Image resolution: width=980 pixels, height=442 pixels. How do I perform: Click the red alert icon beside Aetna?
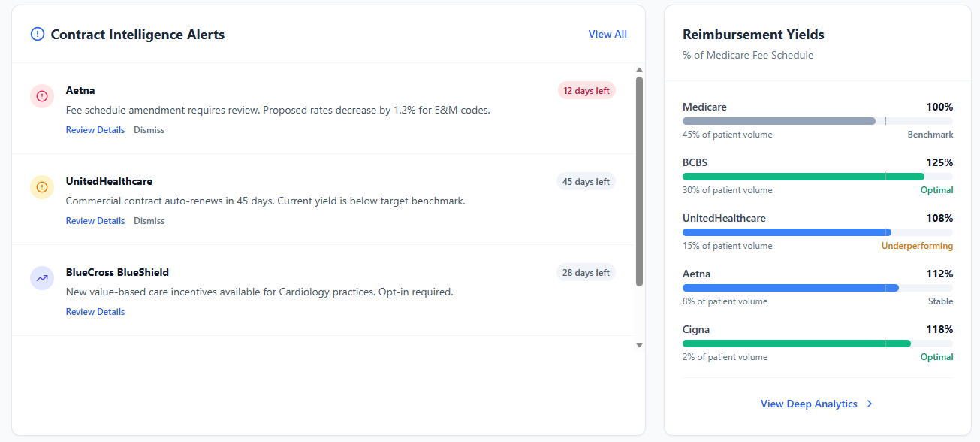[42, 96]
